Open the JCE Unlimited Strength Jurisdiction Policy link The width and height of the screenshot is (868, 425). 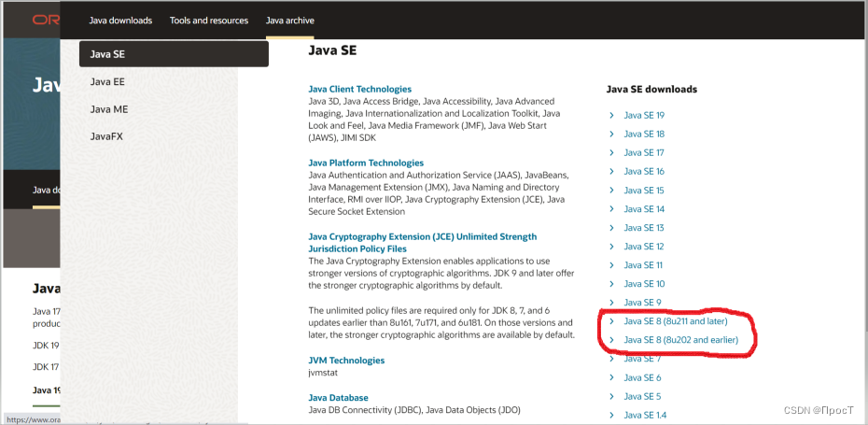[423, 243]
